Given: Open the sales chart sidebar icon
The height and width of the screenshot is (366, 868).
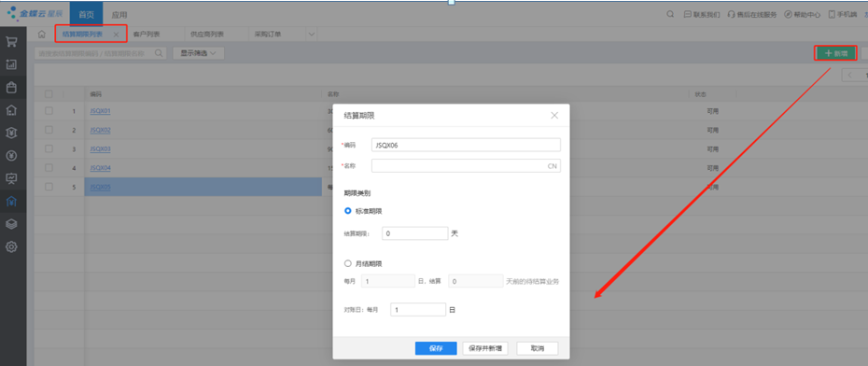Looking at the screenshot, I should (x=11, y=64).
